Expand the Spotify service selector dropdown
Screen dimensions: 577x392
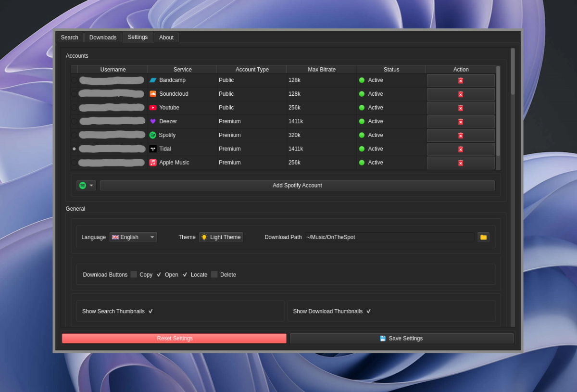click(87, 185)
